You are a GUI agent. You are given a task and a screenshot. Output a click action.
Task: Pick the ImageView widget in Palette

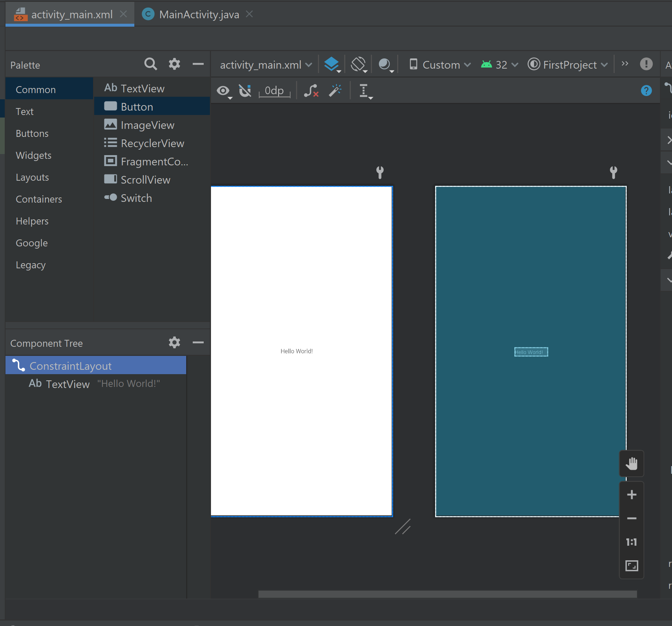pos(152,125)
